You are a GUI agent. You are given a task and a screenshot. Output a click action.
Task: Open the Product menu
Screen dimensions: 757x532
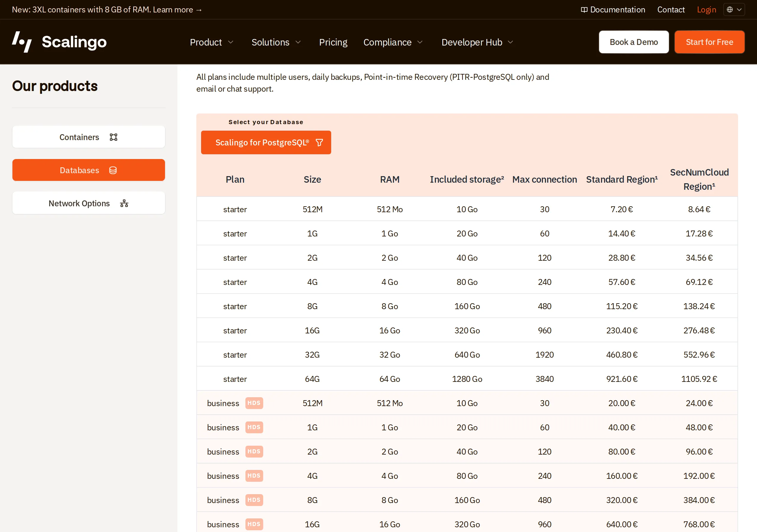(212, 42)
